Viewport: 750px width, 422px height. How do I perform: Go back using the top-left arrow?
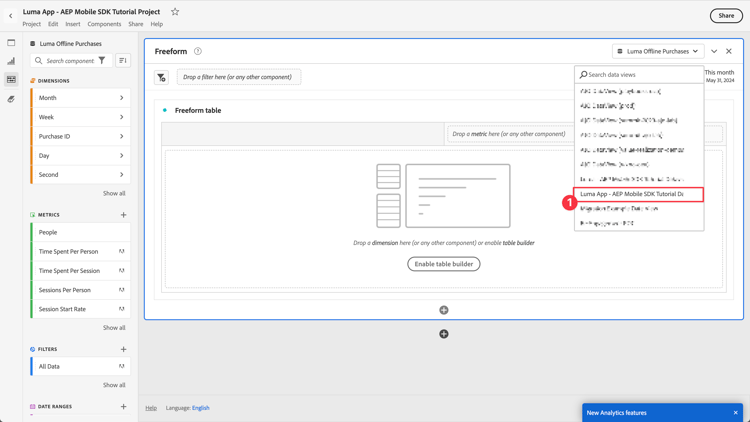coord(11,16)
